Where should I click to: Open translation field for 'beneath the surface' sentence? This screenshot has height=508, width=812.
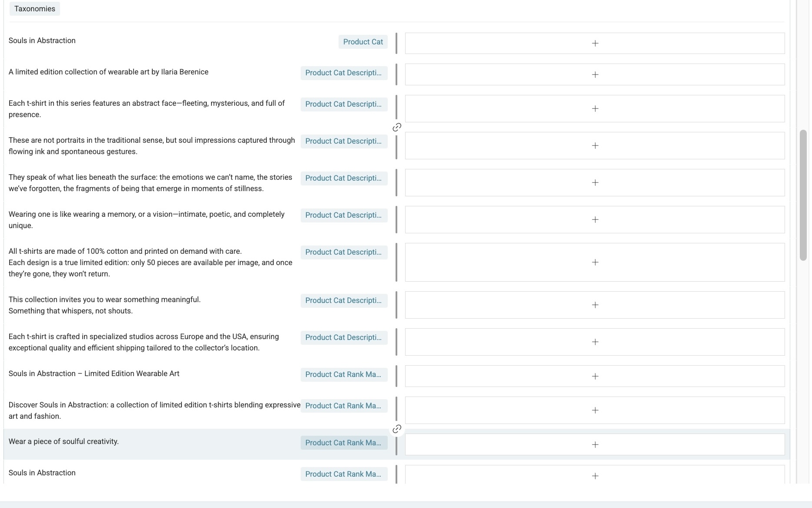click(595, 183)
